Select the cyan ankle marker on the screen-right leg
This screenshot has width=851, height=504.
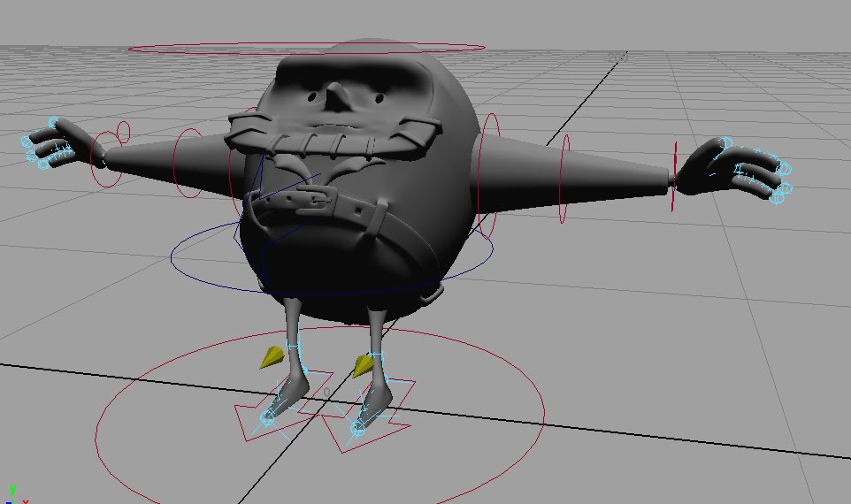376,355
